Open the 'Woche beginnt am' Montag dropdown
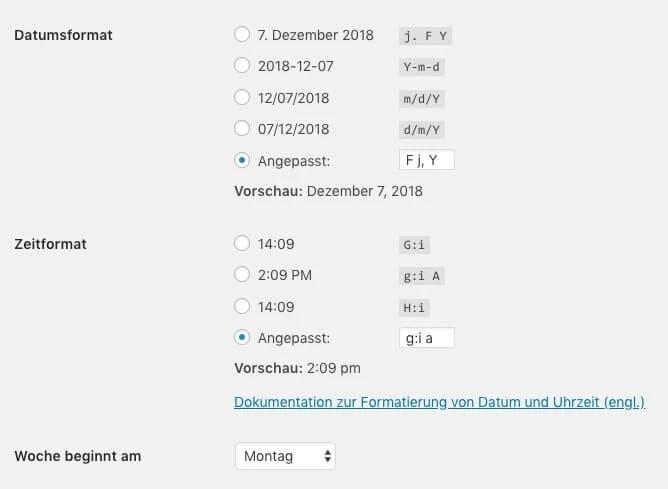This screenshot has height=489, width=668. tap(285, 456)
